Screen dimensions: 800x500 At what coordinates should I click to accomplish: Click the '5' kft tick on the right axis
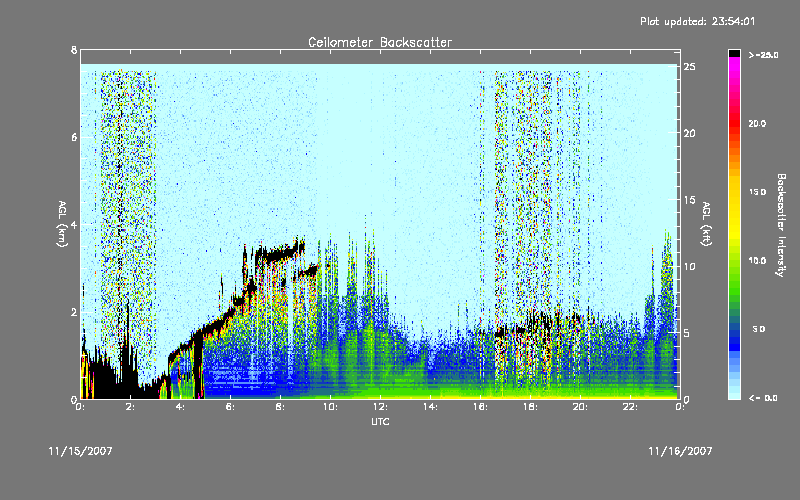coord(687,333)
